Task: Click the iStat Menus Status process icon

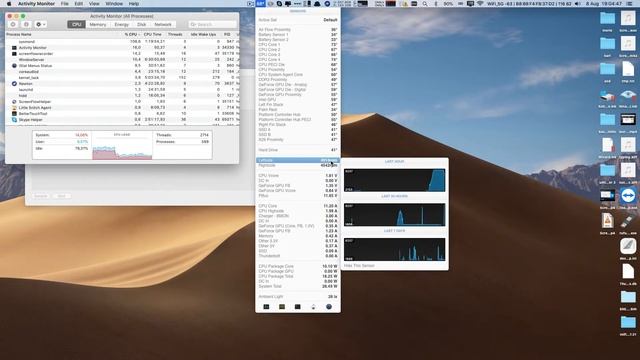Action: (x=14, y=66)
